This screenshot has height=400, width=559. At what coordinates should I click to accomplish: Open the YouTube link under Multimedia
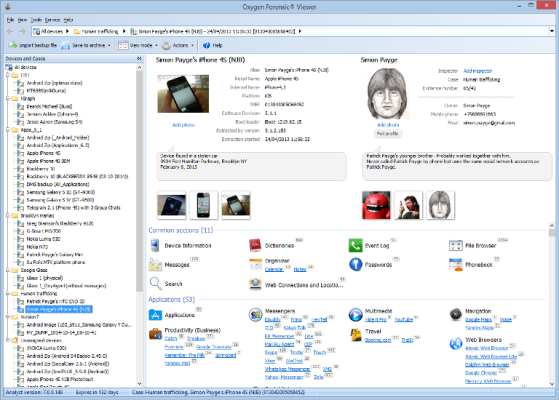tap(404, 319)
